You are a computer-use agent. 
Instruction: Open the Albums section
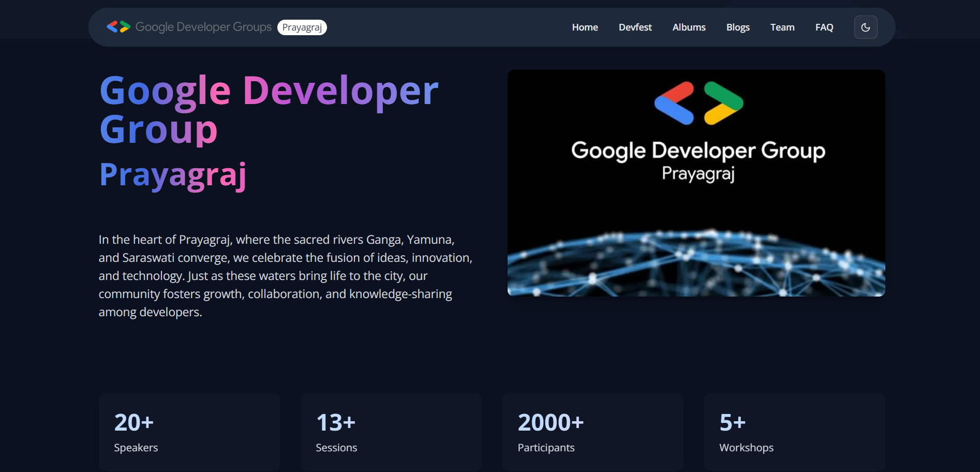click(689, 27)
